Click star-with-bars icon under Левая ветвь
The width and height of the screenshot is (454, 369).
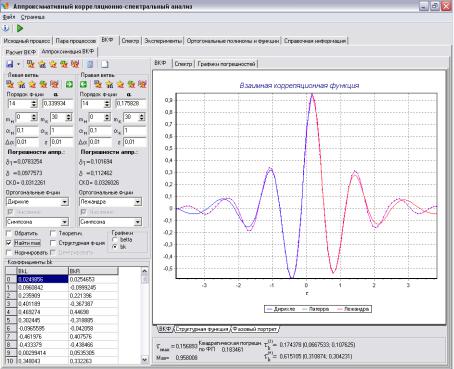click(x=21, y=84)
